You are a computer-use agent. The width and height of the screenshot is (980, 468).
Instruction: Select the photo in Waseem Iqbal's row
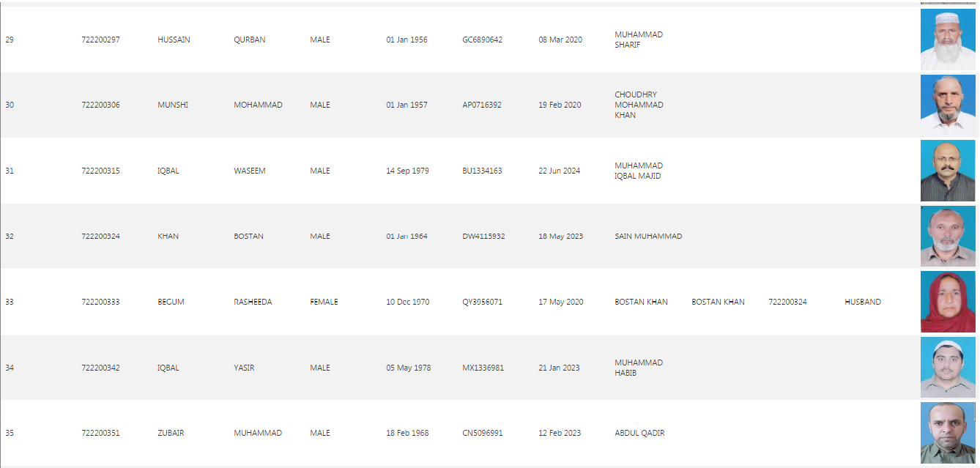coord(947,171)
